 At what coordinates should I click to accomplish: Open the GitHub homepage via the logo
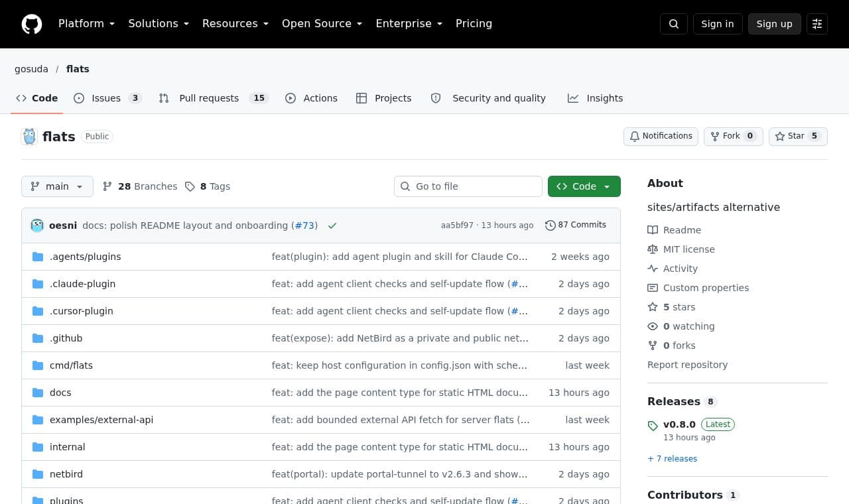click(32, 24)
